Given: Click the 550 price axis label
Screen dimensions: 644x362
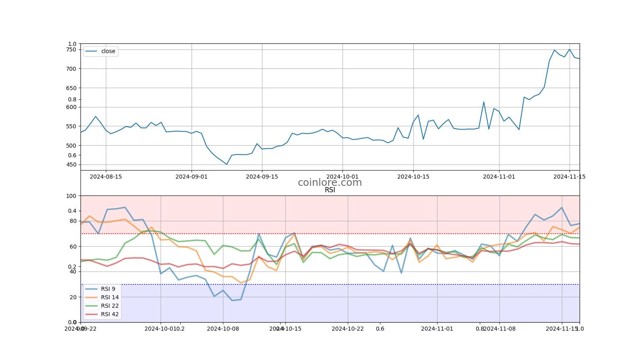Looking at the screenshot, I should click(x=71, y=126).
